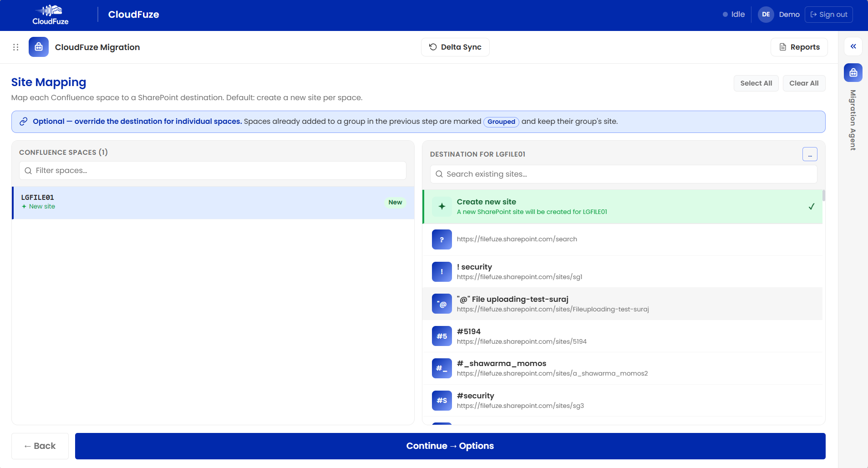
Task: Click the Demo username label
Action: tap(789, 15)
